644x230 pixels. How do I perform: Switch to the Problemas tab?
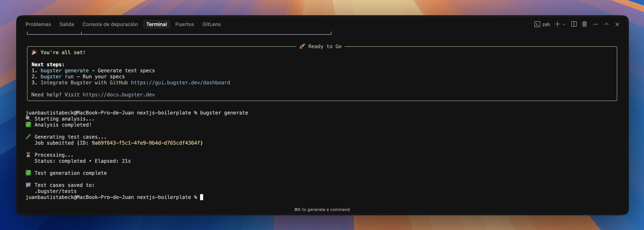[x=38, y=24]
